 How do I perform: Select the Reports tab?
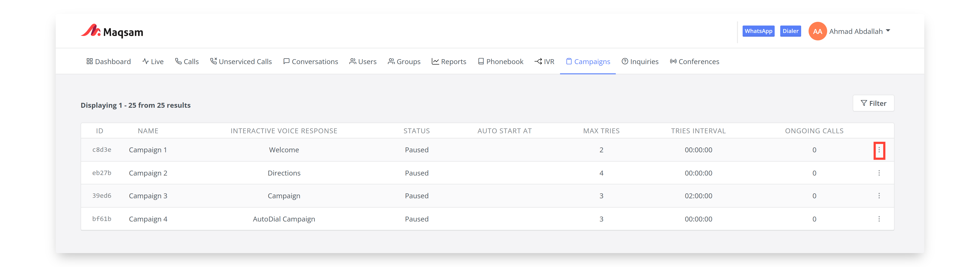(449, 62)
